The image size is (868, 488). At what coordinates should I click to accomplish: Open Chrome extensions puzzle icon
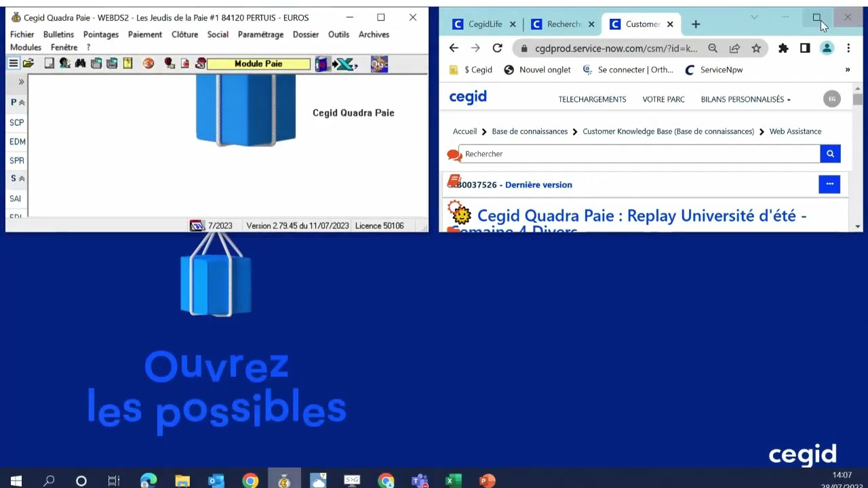point(783,48)
